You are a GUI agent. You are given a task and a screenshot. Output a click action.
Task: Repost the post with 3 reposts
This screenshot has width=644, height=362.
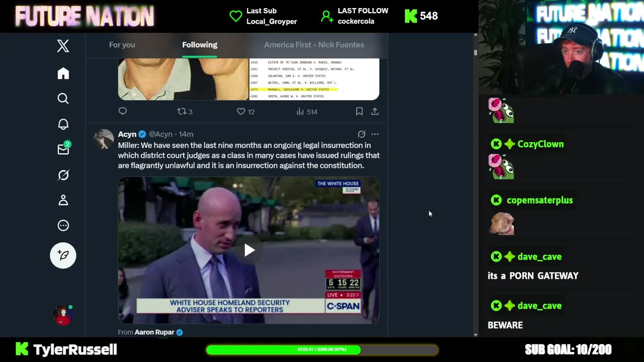185,112
